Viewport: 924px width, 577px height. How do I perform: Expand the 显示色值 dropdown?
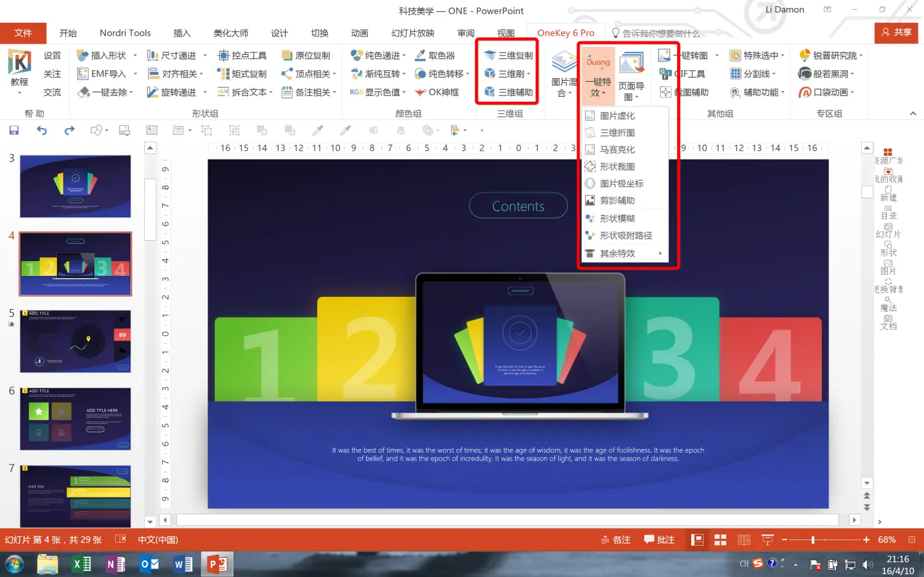[404, 92]
